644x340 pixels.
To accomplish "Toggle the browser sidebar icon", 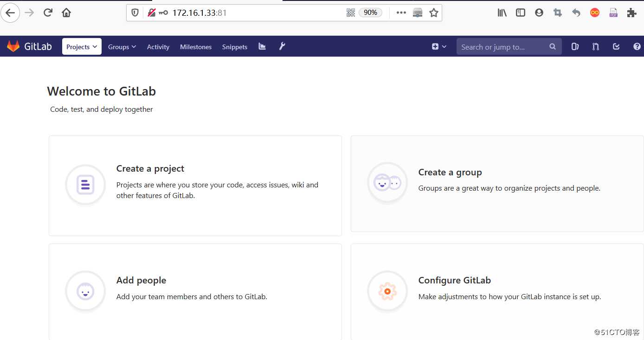I will click(521, 13).
